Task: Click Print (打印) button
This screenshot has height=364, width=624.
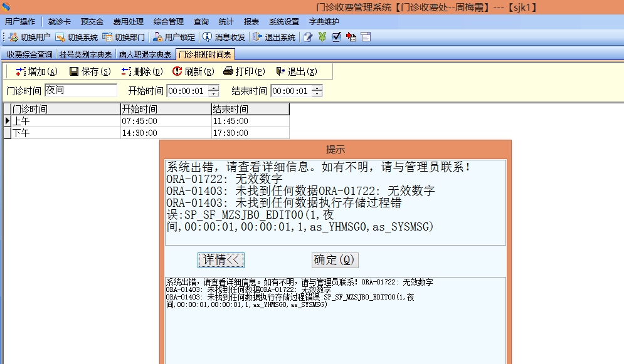Action: pos(245,71)
